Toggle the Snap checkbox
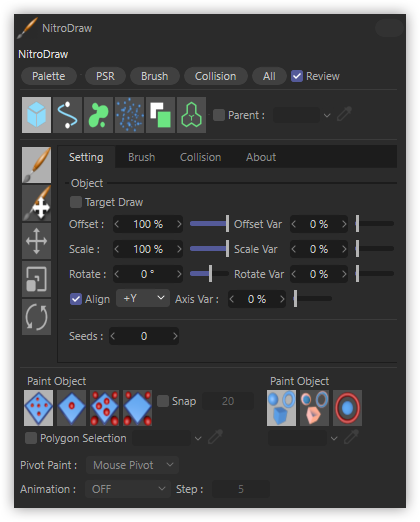420x522 pixels. click(163, 401)
